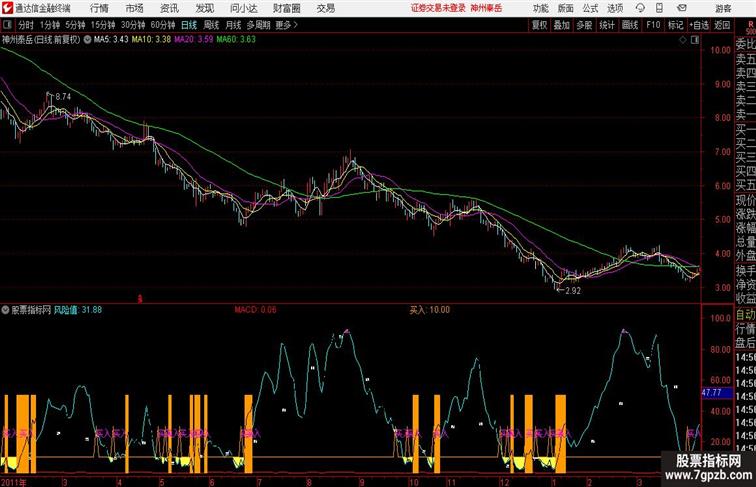Open the 功能 menu
Screen dimensions: 756x487
(540, 8)
